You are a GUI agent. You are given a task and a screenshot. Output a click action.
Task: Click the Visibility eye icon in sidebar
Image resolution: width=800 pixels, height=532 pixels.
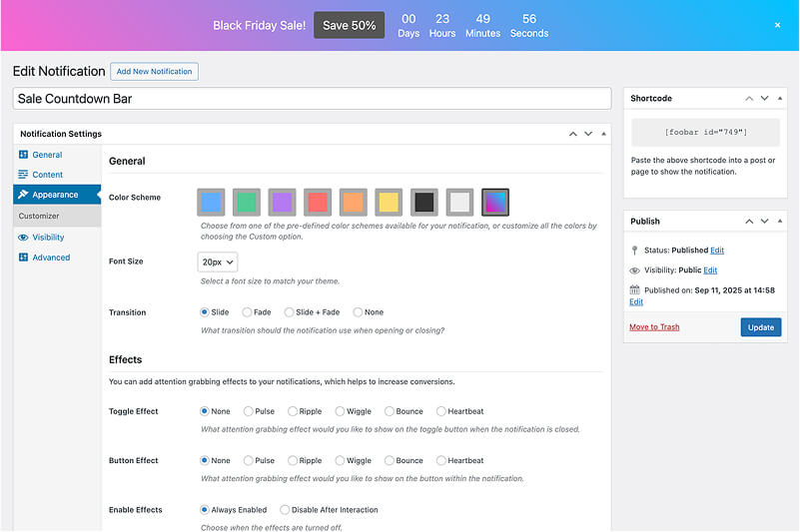pos(23,238)
